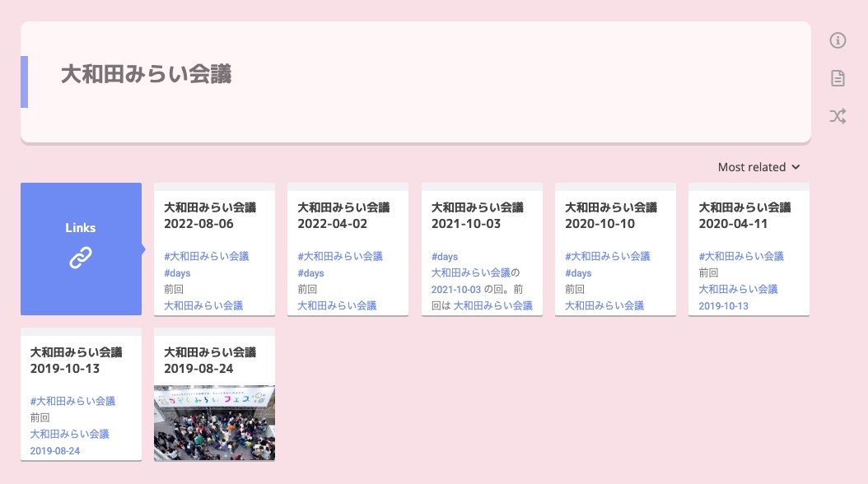
Task: Open the page info icon
Action: [x=838, y=40]
